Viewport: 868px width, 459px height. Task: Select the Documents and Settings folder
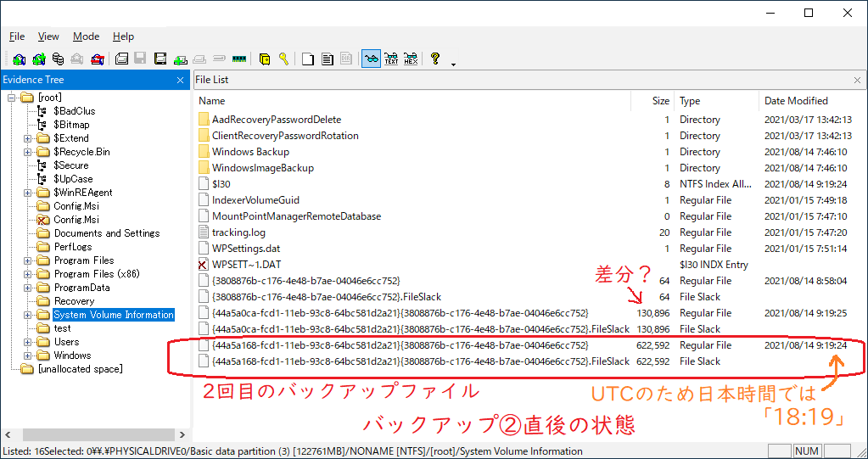tap(107, 233)
